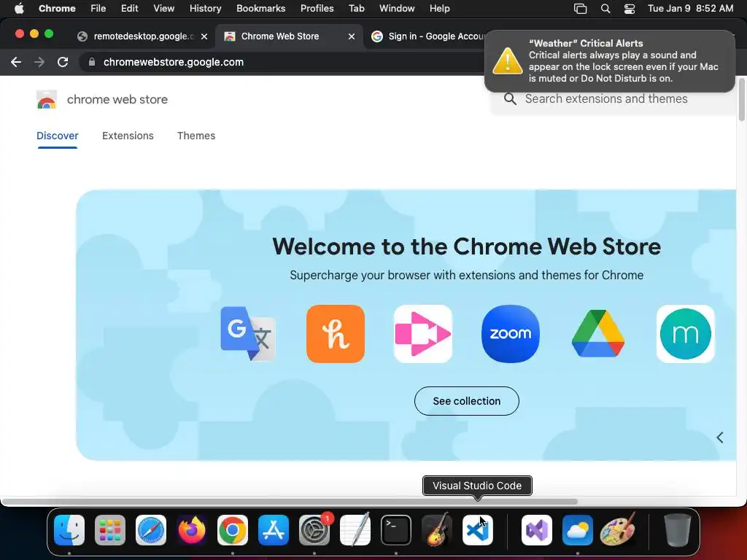Go back with the browser back arrow
Viewport: 747px width, 560px height.
point(16,62)
